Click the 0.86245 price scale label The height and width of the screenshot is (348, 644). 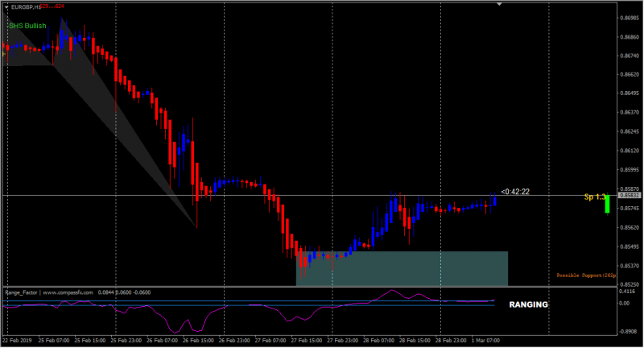click(630, 131)
